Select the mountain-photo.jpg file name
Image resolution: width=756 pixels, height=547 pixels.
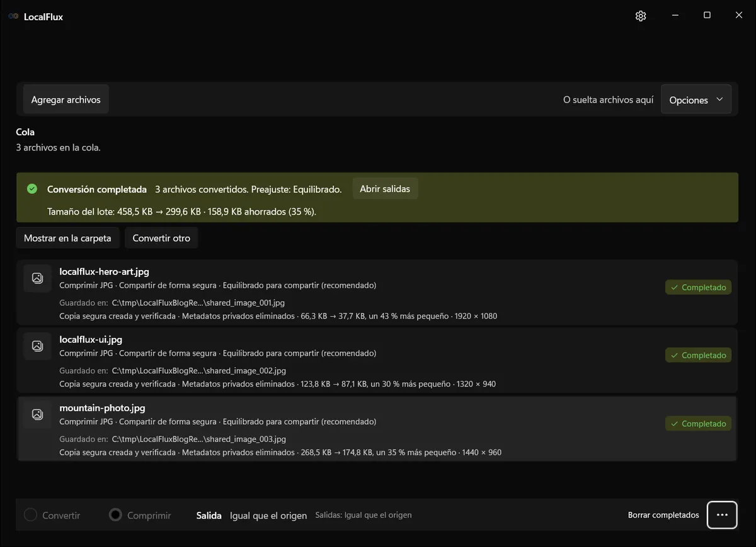coord(102,408)
